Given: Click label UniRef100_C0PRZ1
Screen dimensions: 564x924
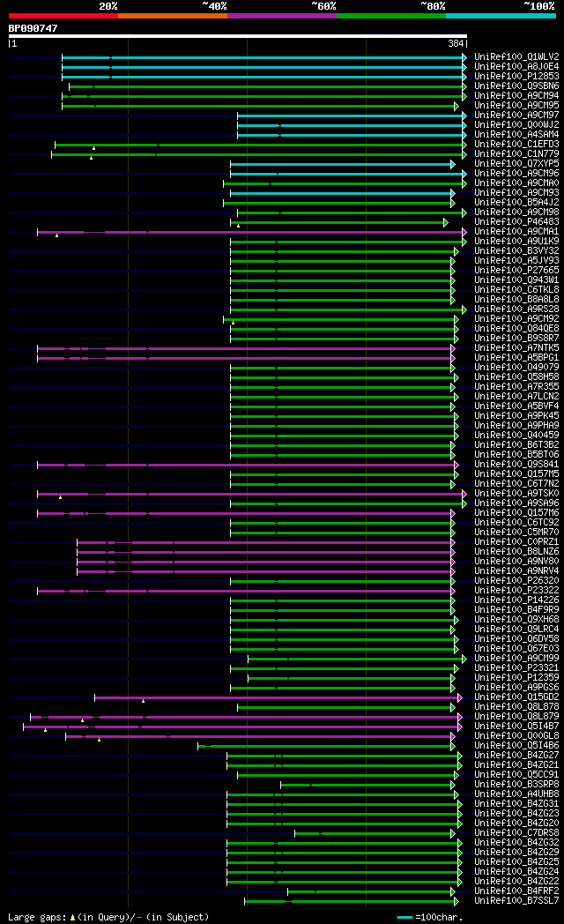Looking at the screenshot, I should click(516, 542).
